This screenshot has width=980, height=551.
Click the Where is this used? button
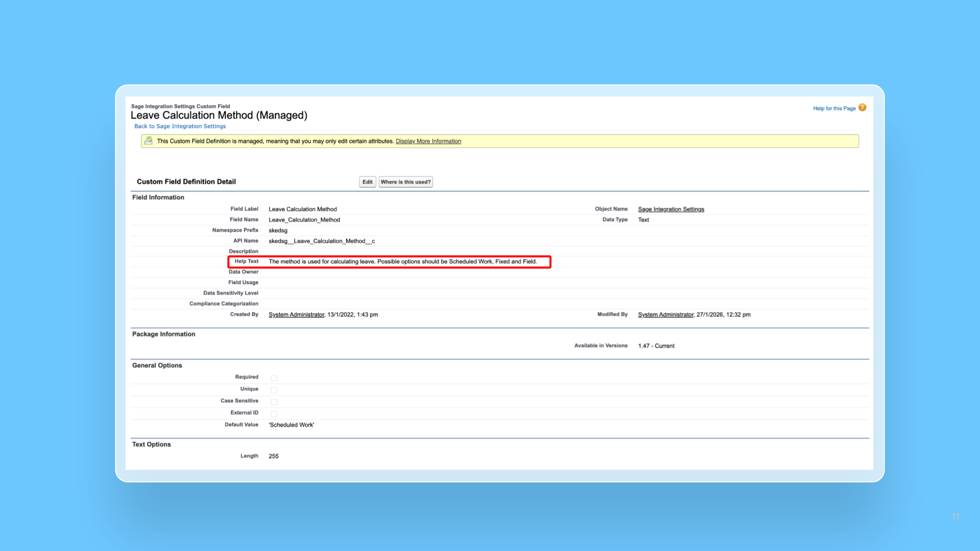[x=406, y=182]
